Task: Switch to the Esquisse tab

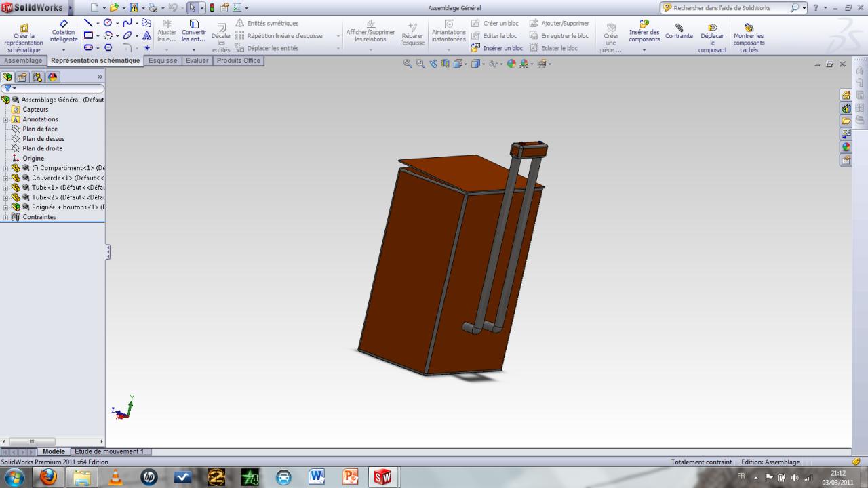Action: [163, 60]
